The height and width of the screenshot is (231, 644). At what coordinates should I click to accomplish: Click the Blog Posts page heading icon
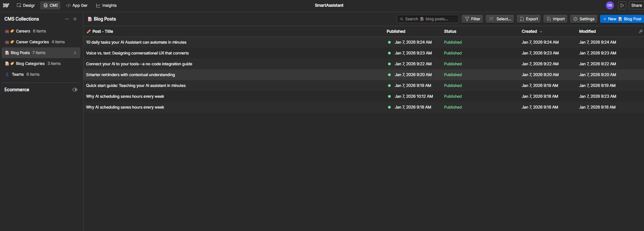coord(90,19)
